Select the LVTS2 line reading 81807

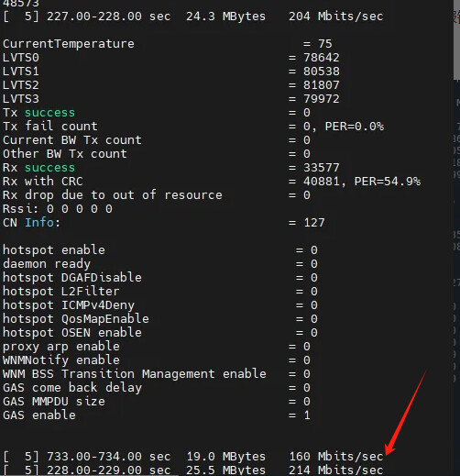pyautogui.click(x=171, y=85)
